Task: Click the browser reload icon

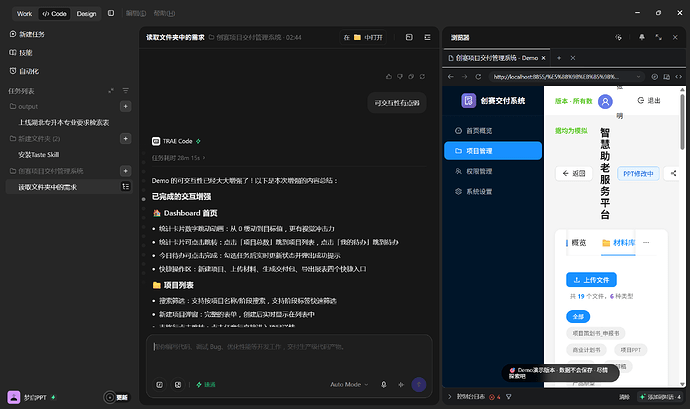Action: [x=478, y=77]
